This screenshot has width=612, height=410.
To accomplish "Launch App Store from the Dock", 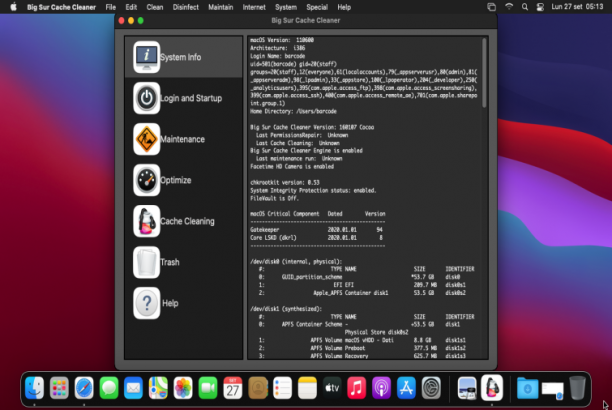I will 406,388.
